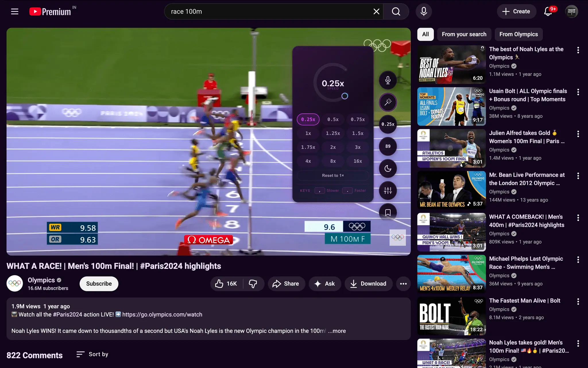Select From your search chip
The height and width of the screenshot is (368, 588).
pos(464,34)
